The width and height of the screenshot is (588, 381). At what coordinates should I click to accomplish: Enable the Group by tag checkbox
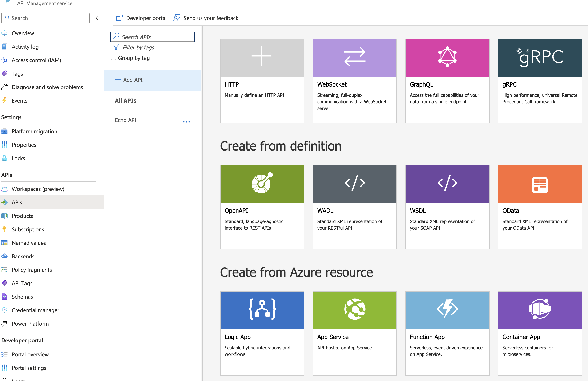[113, 57]
